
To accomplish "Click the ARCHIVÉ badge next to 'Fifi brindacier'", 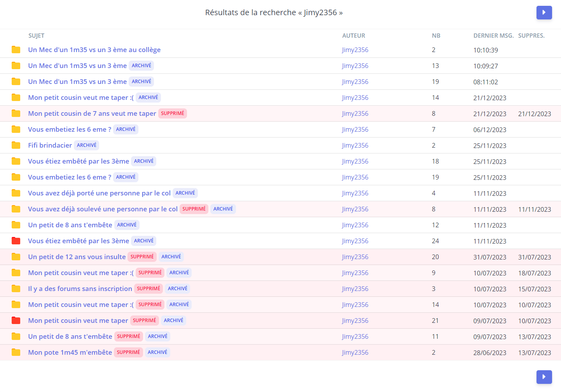I will 87,145.
